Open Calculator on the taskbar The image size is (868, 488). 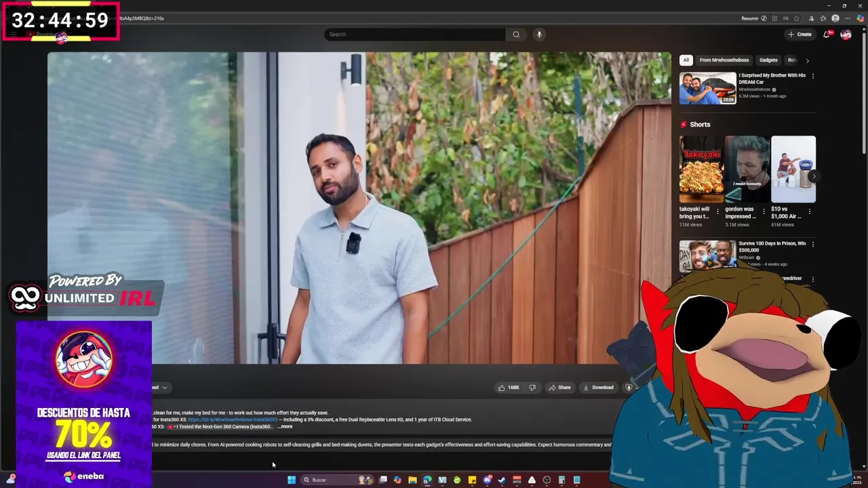(x=561, y=480)
